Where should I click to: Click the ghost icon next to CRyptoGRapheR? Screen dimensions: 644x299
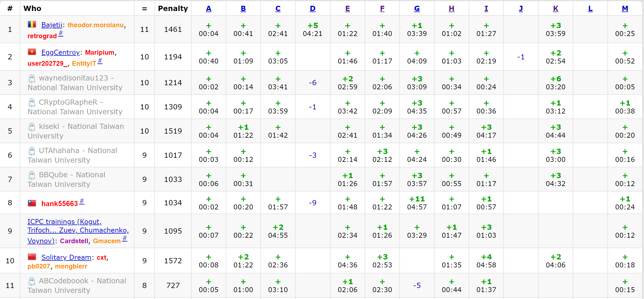pyautogui.click(x=32, y=103)
